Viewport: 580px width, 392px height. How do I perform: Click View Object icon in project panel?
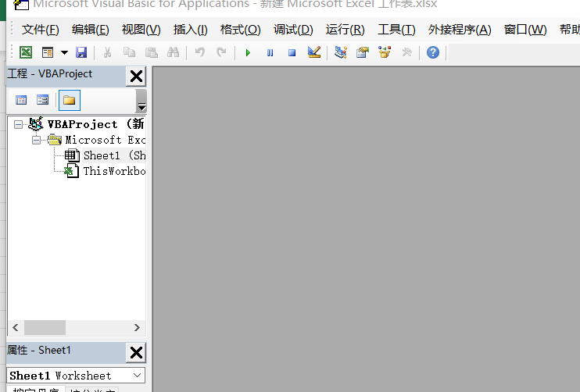tap(42, 100)
